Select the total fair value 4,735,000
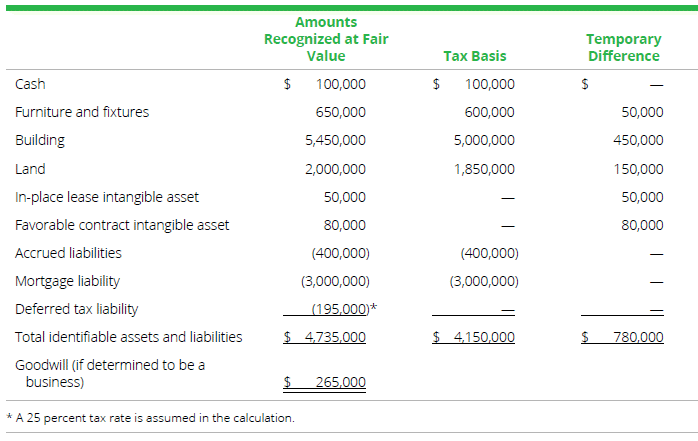This screenshot has width=698, height=441. coord(335,337)
